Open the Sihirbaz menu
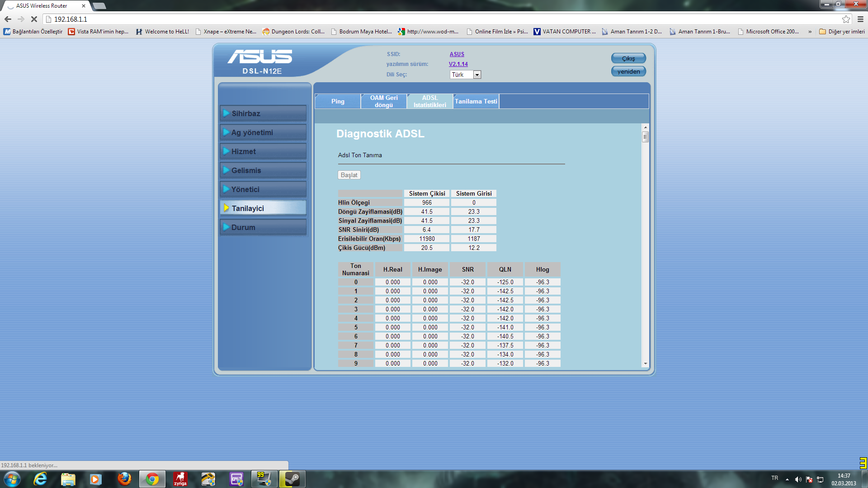 [x=263, y=113]
